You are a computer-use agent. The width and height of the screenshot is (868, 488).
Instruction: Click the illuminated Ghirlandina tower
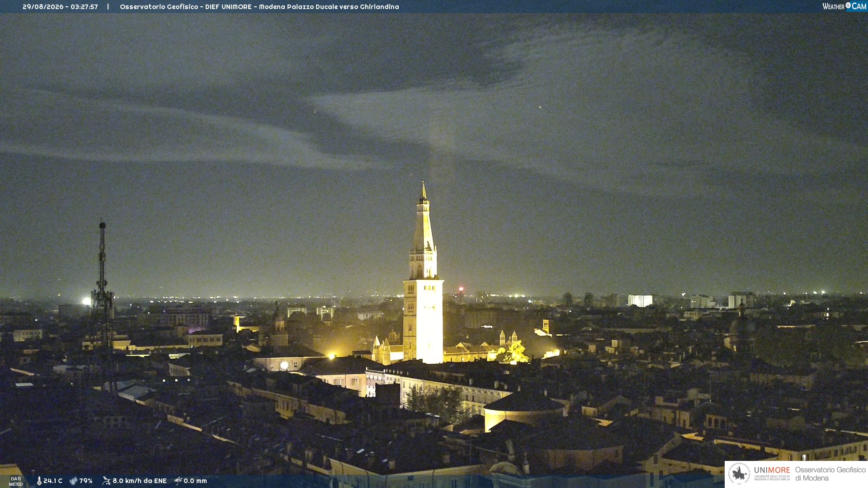click(x=423, y=276)
